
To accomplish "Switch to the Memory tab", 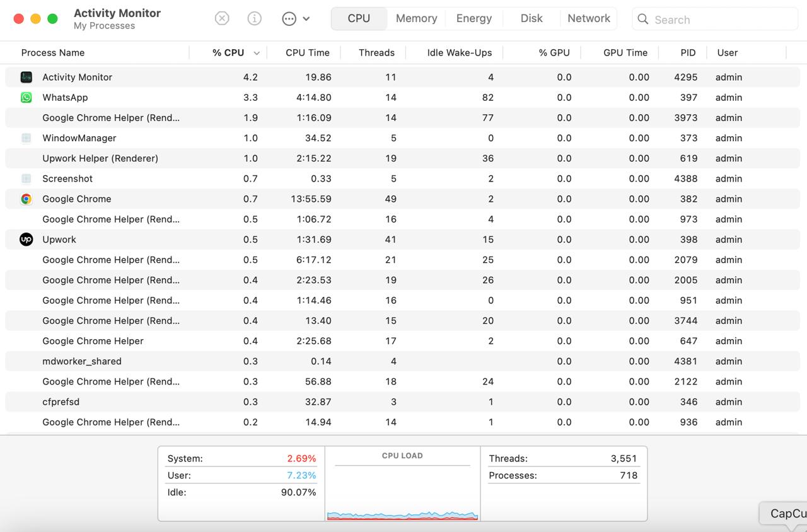I will point(416,18).
